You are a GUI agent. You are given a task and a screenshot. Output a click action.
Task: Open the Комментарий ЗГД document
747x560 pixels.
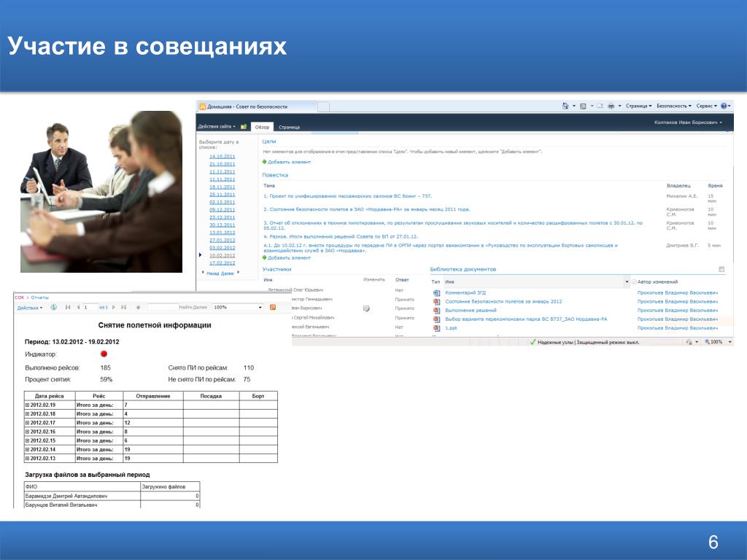tap(465, 293)
